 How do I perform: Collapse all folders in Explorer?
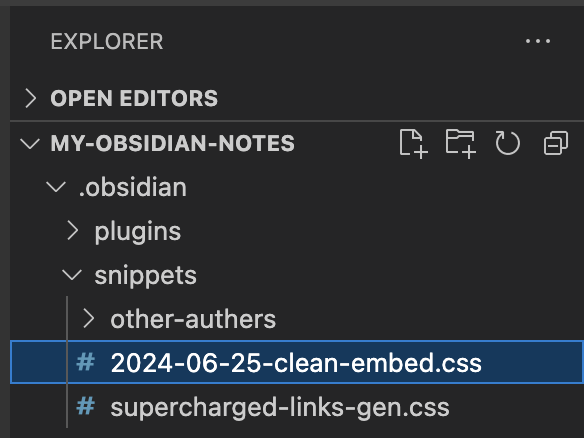pos(556,143)
